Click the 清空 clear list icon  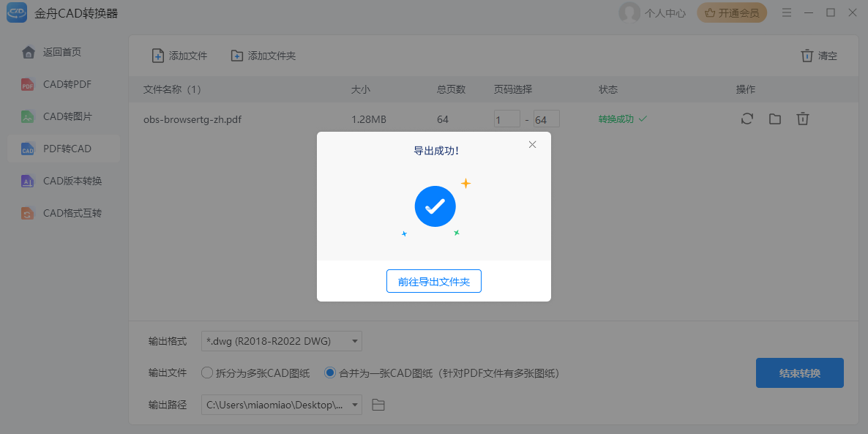coord(807,56)
